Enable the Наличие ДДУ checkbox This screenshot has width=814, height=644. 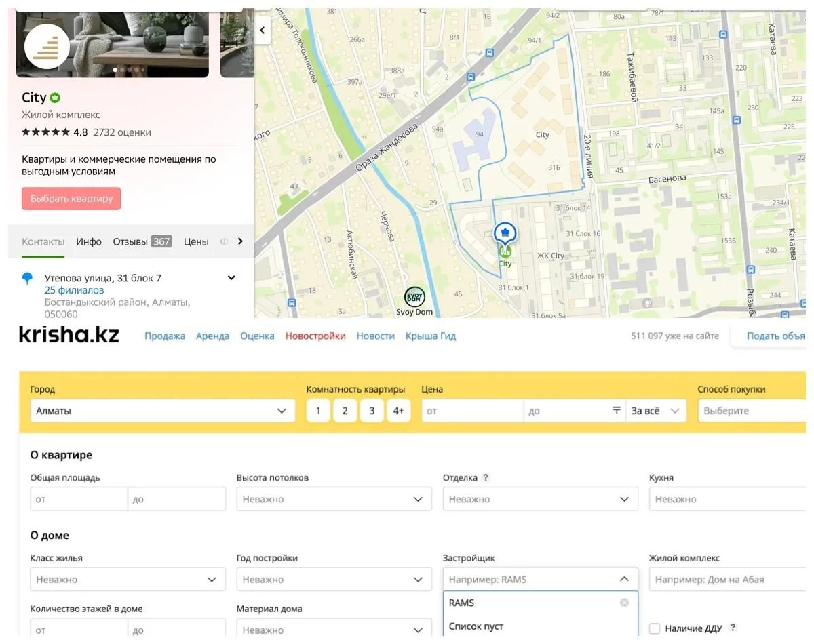pos(654,628)
